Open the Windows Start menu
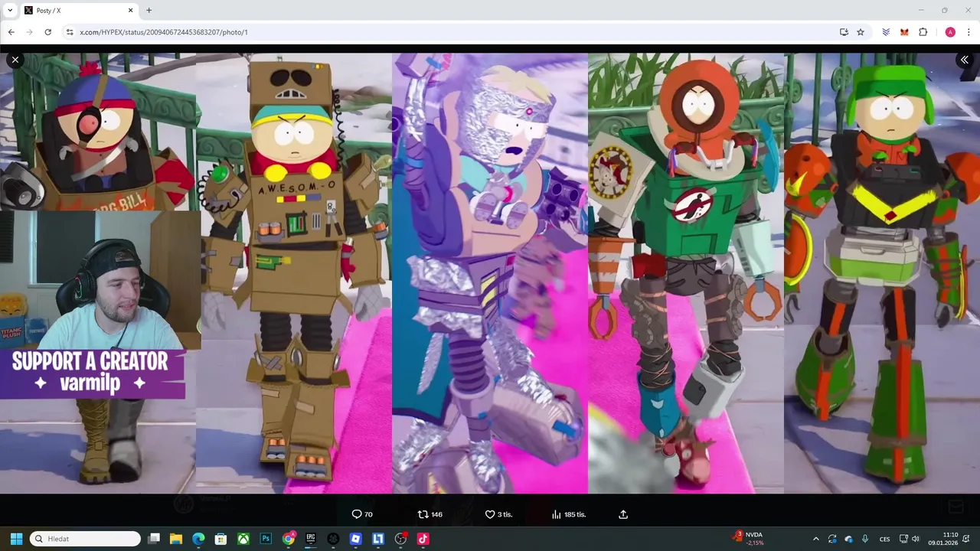 coord(16,539)
